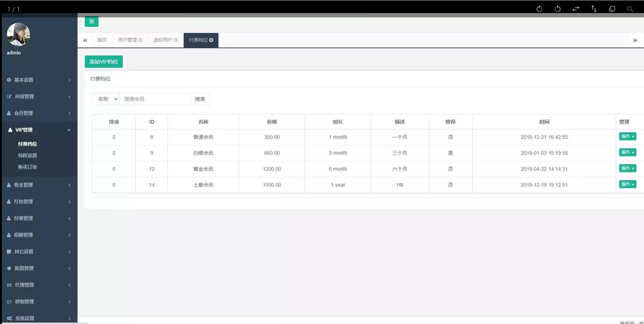Open the 名称 search field dropdown
This screenshot has width=644, height=324.
point(106,99)
